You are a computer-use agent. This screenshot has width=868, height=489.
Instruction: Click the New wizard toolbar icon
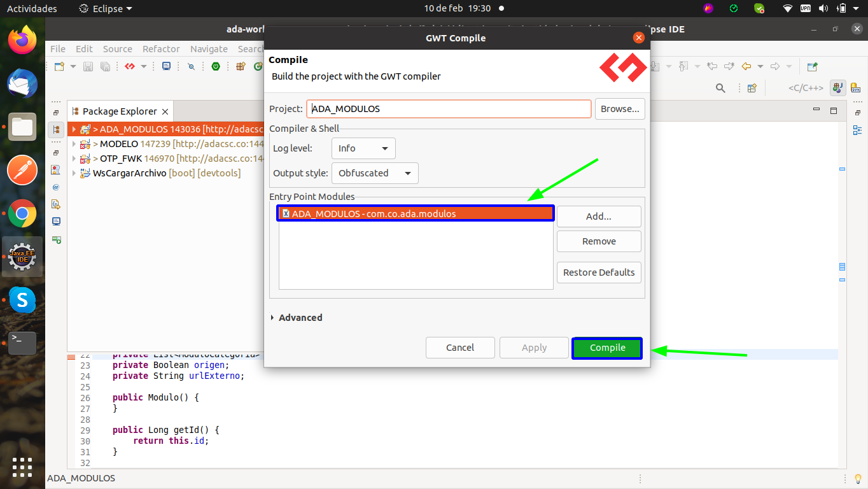[x=59, y=66]
